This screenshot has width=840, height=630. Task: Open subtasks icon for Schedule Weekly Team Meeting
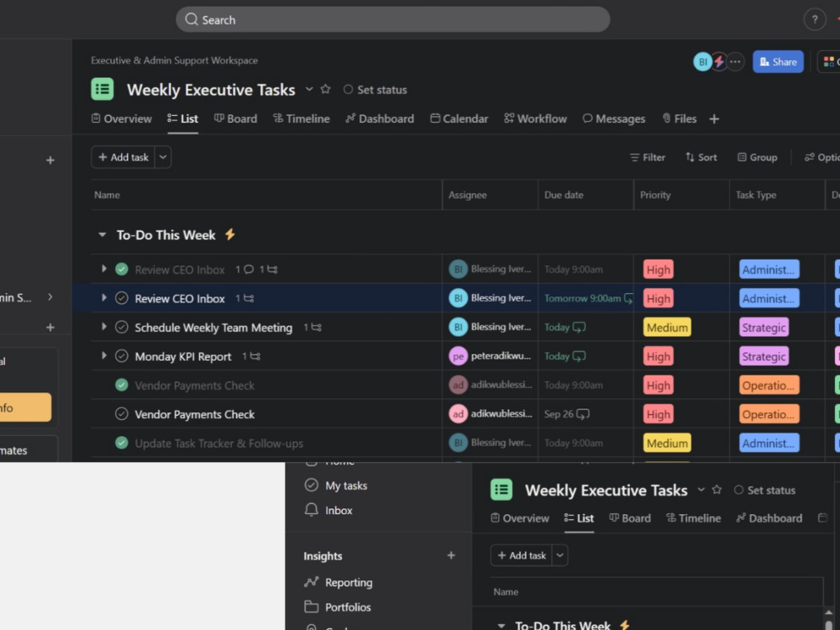pyautogui.click(x=316, y=328)
